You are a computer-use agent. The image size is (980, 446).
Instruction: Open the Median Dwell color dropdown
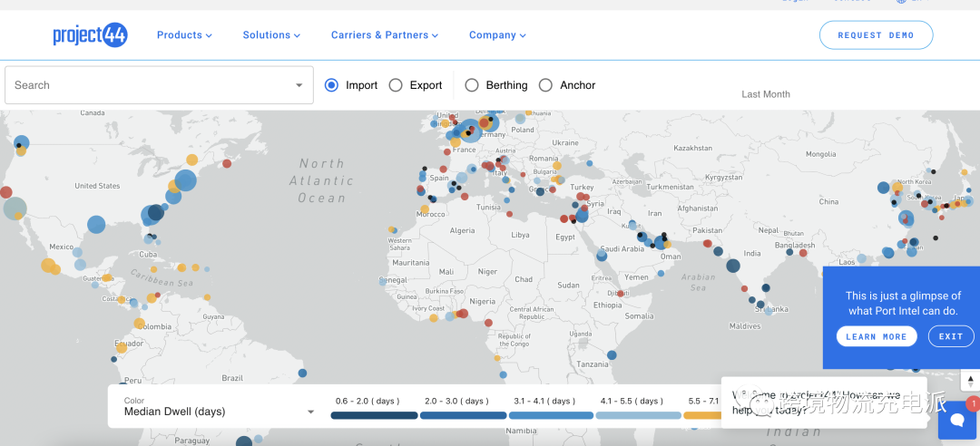click(x=311, y=412)
